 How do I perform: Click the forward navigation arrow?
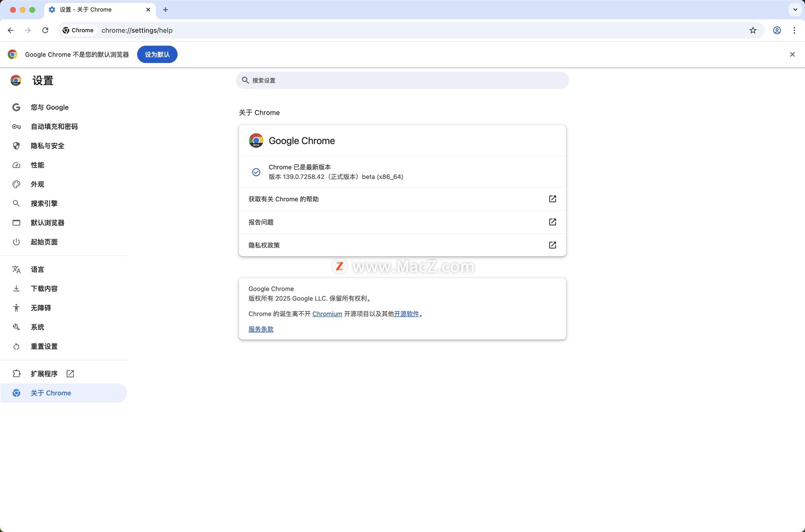point(28,30)
